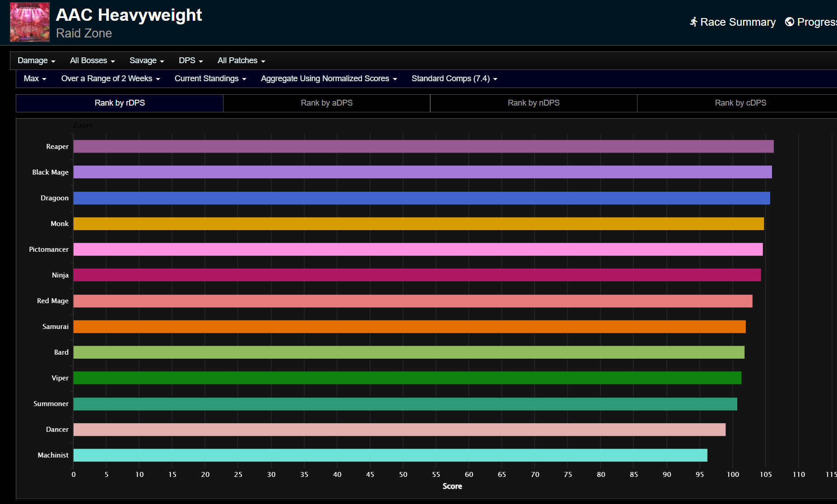Click the "AAC Heavyweight" page title

pos(129,15)
